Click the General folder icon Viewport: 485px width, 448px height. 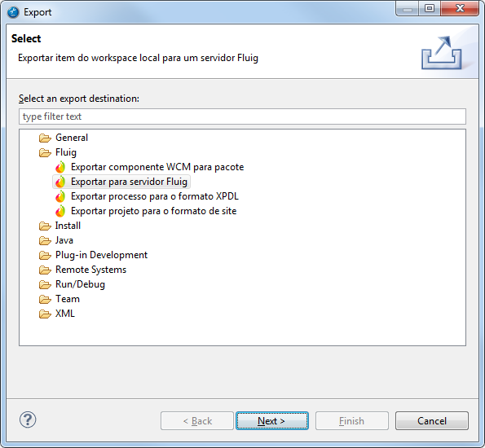[x=45, y=138]
